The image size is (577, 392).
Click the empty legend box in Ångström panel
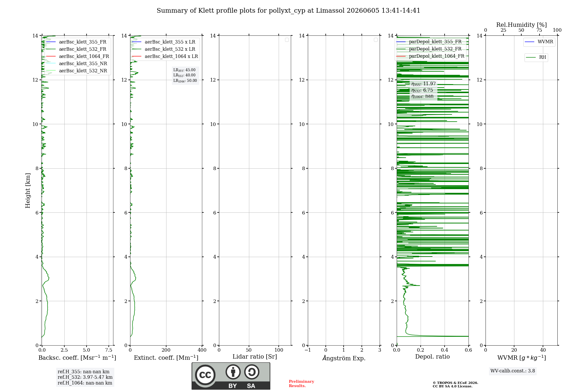click(376, 40)
